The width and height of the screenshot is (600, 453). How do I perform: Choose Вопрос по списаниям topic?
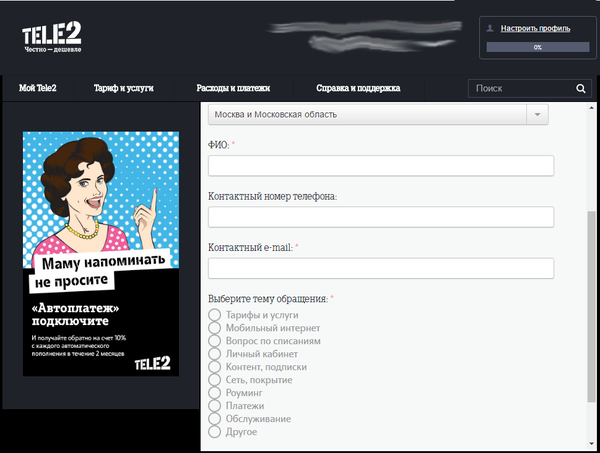(x=215, y=341)
